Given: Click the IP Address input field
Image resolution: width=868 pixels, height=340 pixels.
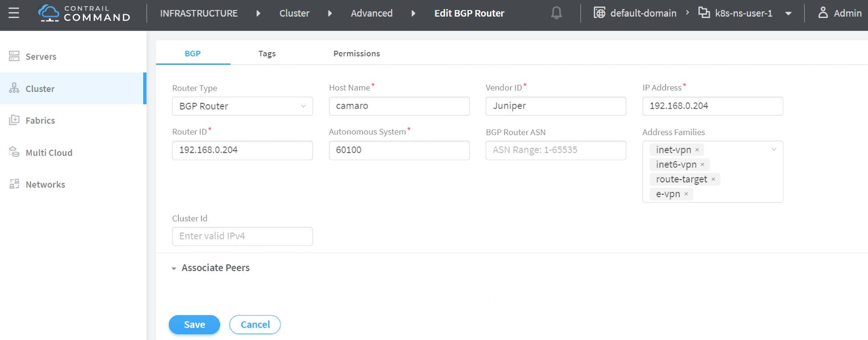Looking at the screenshot, I should click(x=713, y=106).
